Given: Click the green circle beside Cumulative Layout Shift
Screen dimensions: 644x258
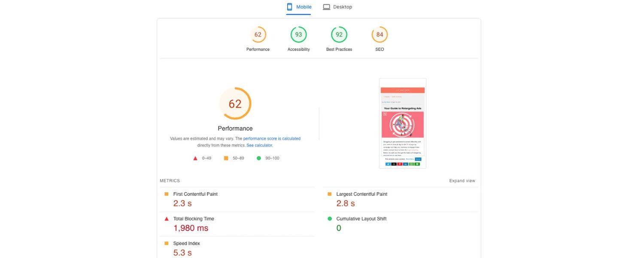Looking at the screenshot, I should (x=330, y=219).
